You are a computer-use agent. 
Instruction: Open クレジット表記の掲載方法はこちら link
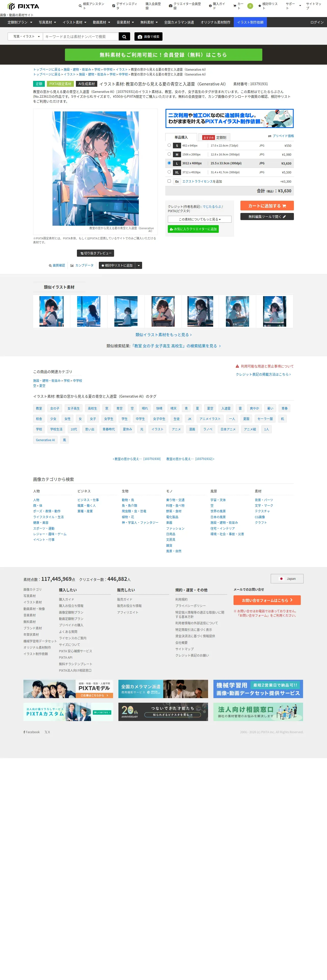pyautogui.click(x=263, y=374)
